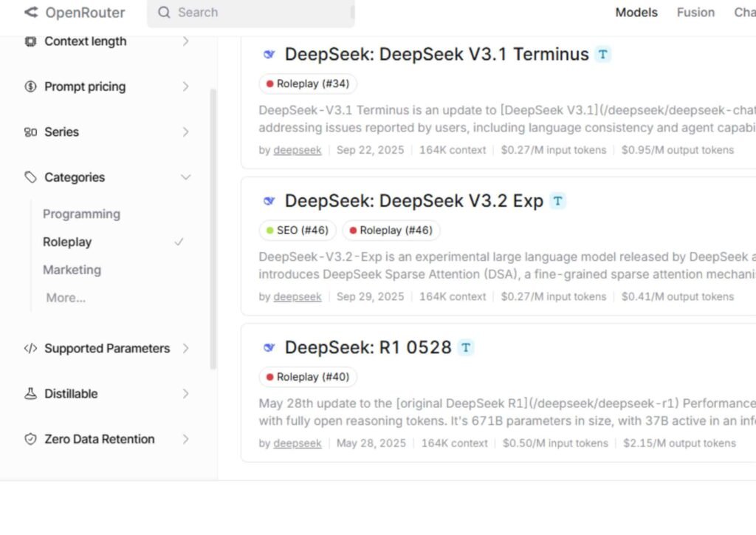Click the OpenRouter logo icon
Image resolution: width=756 pixels, height=535 pixels.
tap(31, 12)
